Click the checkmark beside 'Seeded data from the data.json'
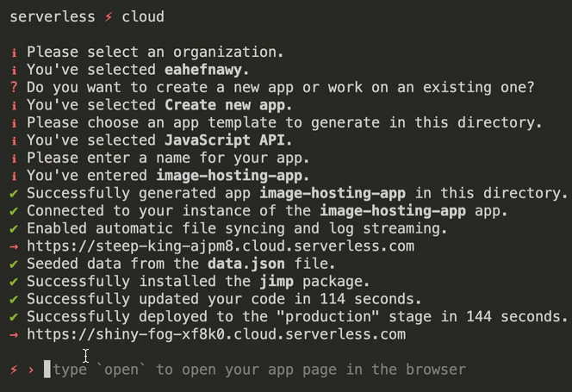This screenshot has width=572, height=392. tap(14, 264)
